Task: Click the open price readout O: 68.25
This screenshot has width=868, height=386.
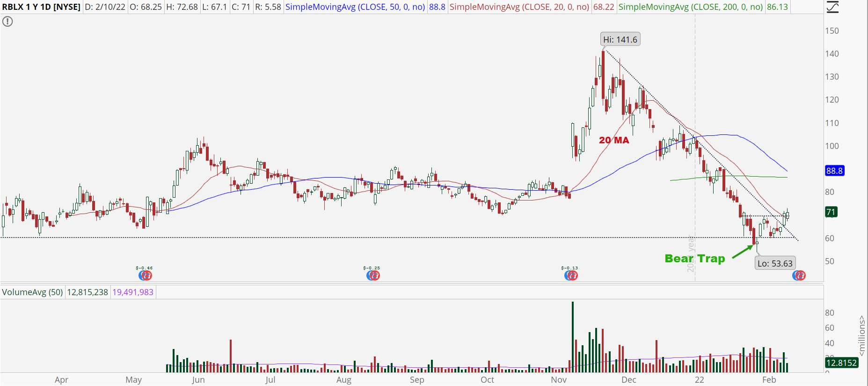Action: click(x=146, y=7)
